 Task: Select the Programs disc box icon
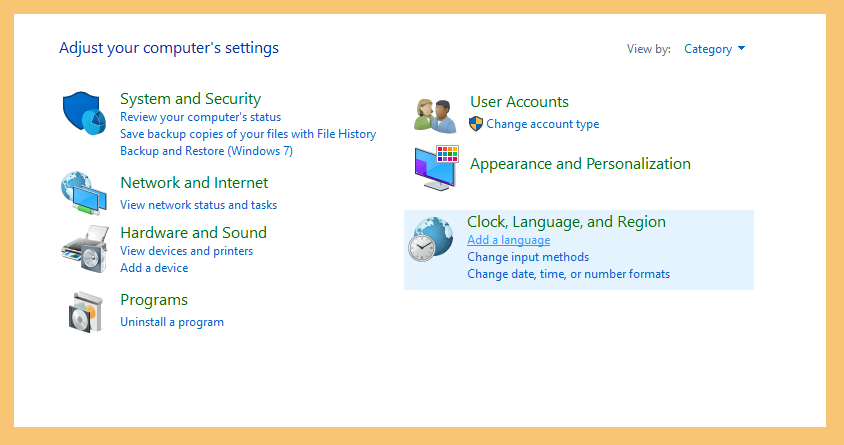(86, 312)
